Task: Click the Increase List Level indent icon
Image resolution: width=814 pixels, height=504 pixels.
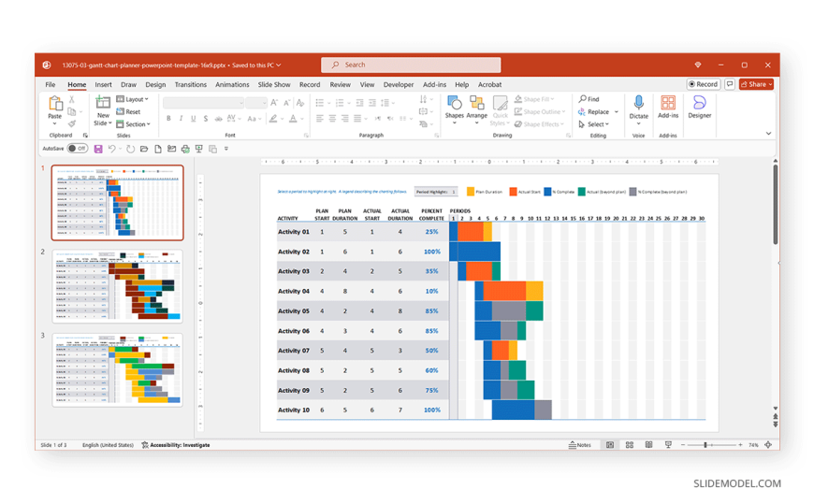Action: [x=372, y=103]
